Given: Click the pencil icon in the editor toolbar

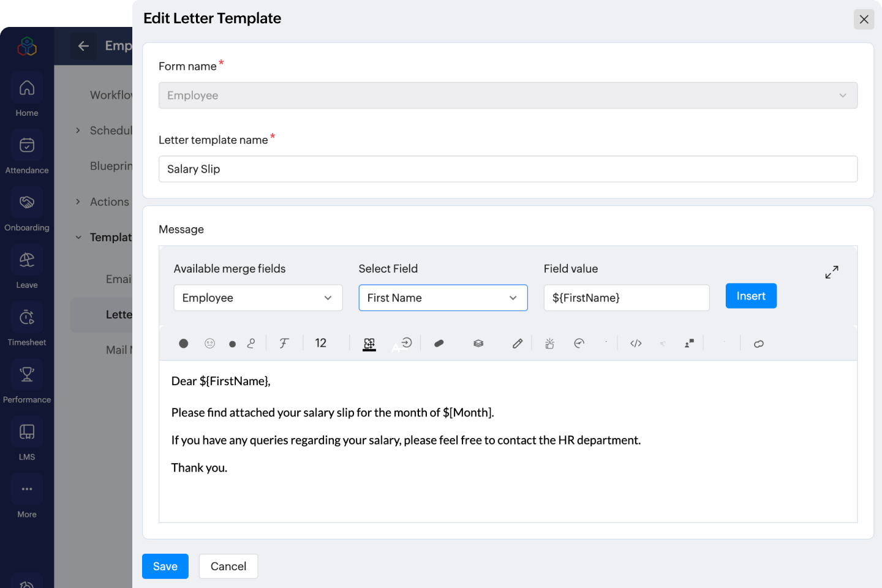Looking at the screenshot, I should (518, 344).
